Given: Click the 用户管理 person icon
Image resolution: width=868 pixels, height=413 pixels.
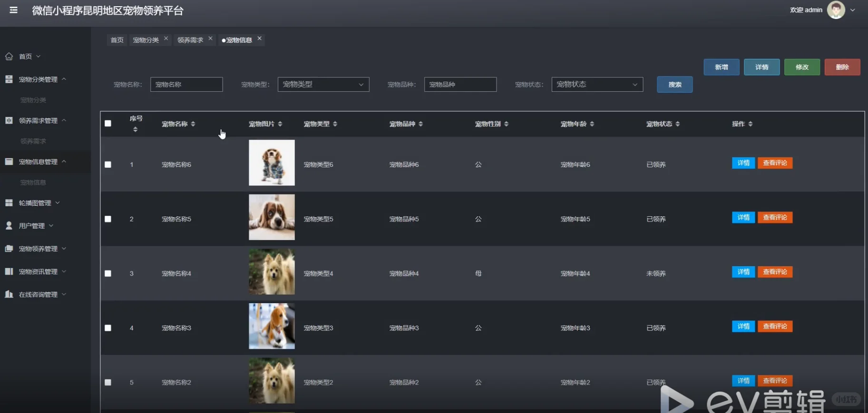Looking at the screenshot, I should click(x=9, y=226).
